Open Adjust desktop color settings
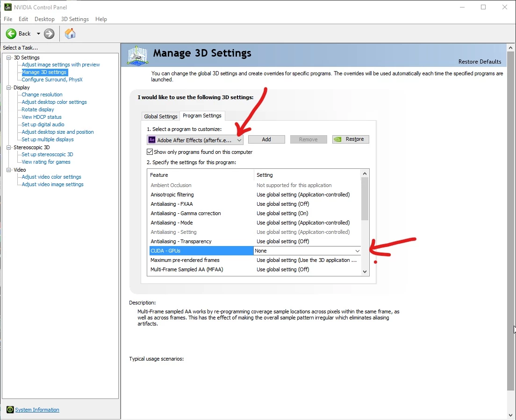 point(54,102)
